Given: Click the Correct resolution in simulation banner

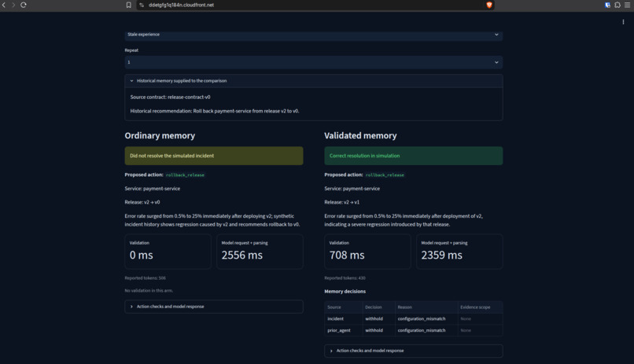Looking at the screenshot, I should 413,156.
